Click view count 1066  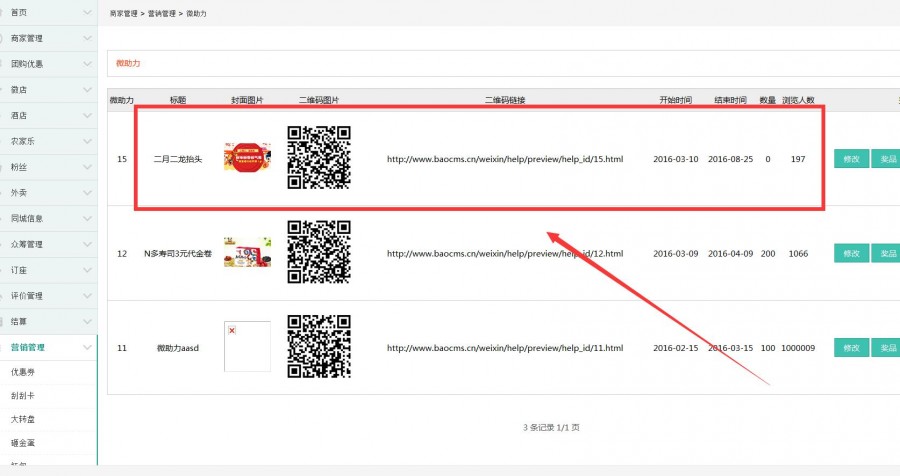(798, 253)
